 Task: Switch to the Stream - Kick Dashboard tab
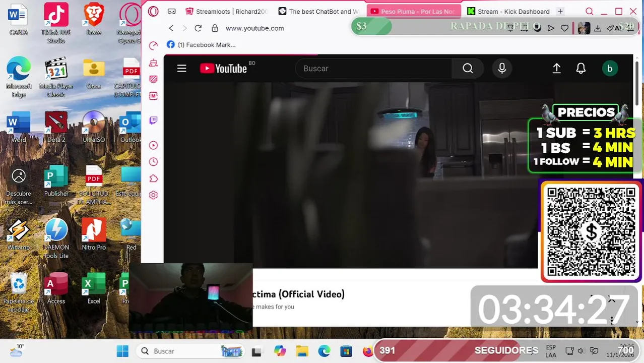[508, 11]
